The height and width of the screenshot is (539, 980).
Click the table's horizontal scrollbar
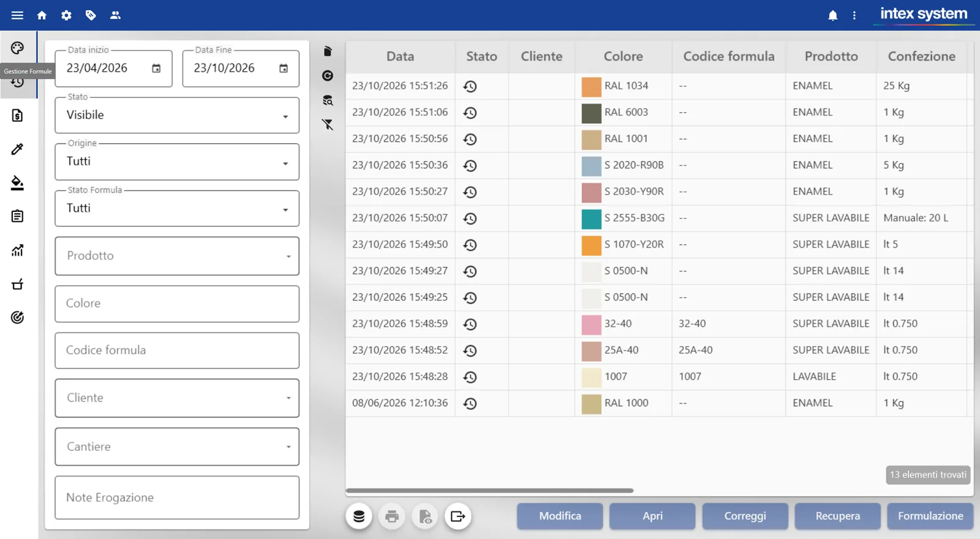489,491
